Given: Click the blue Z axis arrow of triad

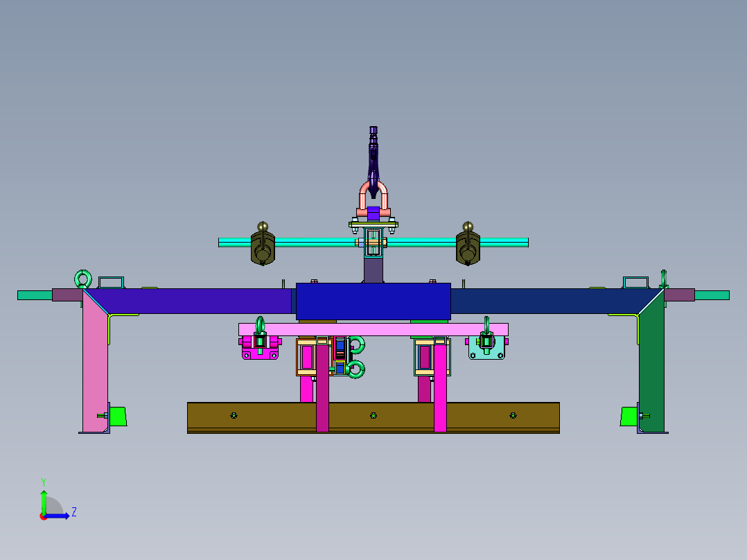Looking at the screenshot, I should [x=59, y=516].
